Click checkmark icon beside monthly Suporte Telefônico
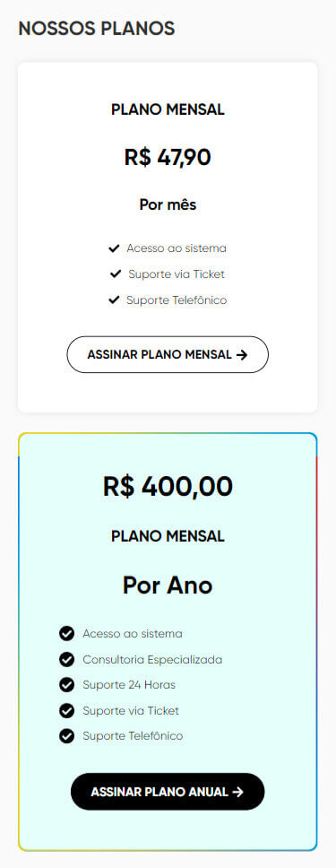Screen dimensions: 336x868 pyautogui.click(x=114, y=300)
